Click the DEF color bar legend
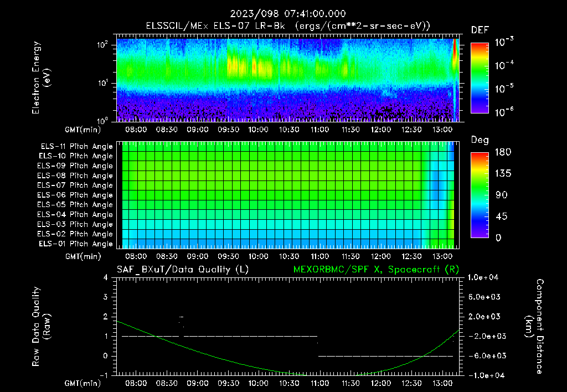The image size is (567, 392). pos(480,78)
